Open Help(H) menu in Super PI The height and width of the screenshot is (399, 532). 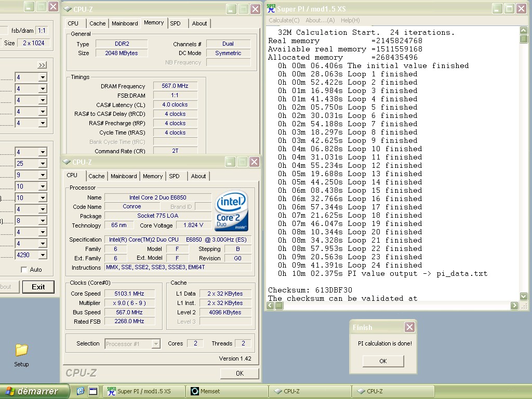(350, 20)
